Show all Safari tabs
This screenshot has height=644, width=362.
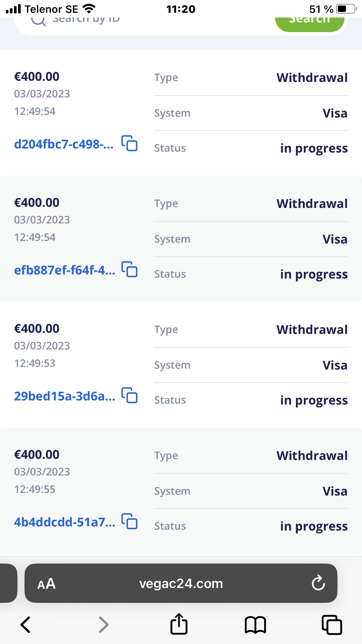[x=332, y=624]
